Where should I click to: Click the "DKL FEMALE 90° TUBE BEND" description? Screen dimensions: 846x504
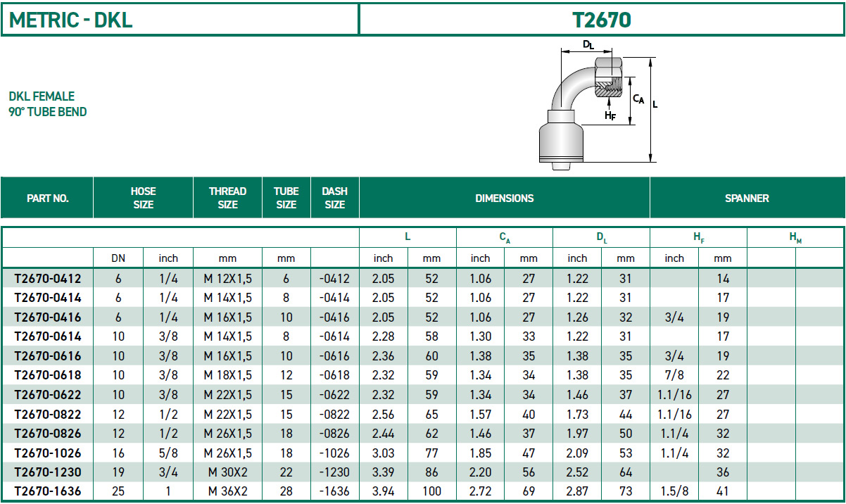48,104
